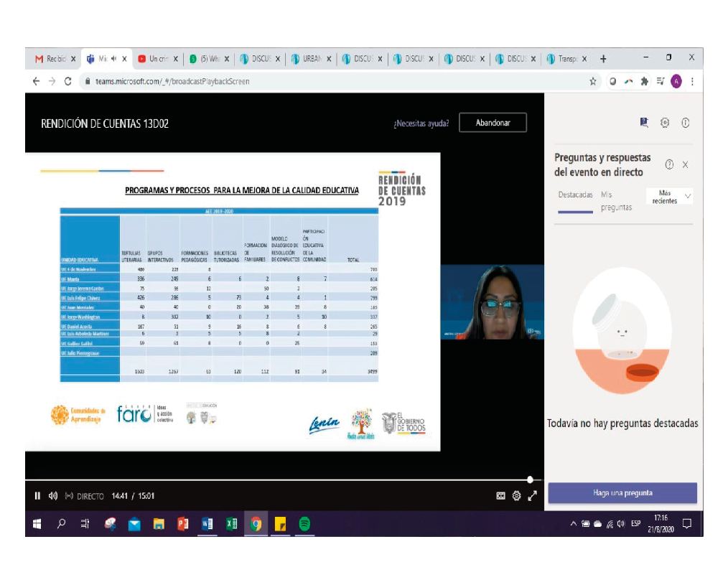Open Spotify from the Windows taskbar

tap(304, 524)
